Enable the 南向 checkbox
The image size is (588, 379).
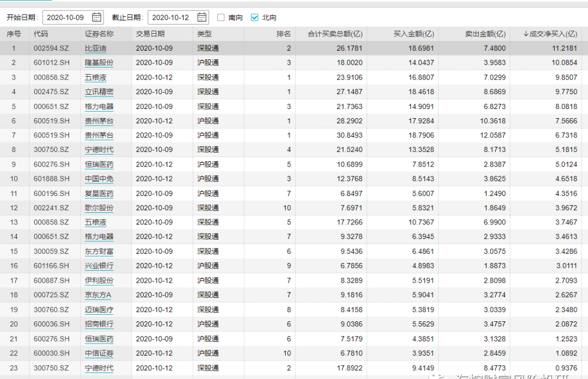[221, 17]
